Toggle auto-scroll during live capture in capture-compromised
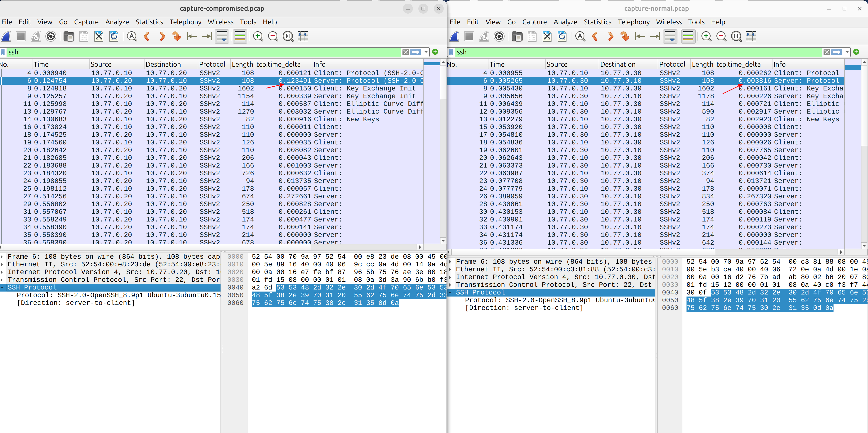The height and width of the screenshot is (433, 868). click(222, 36)
